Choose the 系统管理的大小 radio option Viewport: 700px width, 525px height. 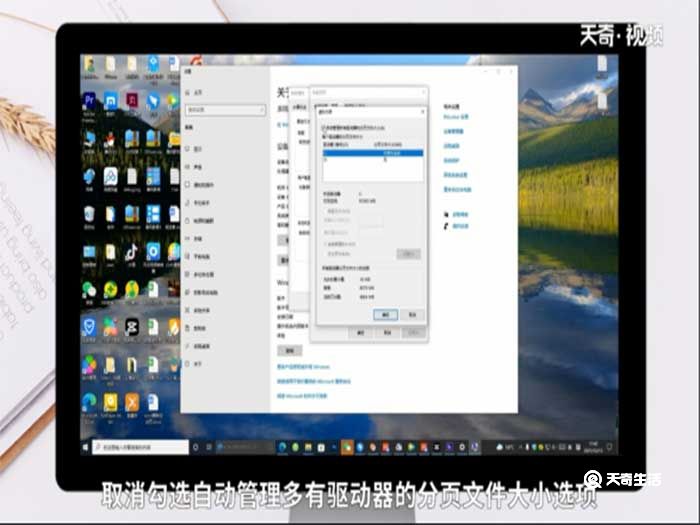322,243
